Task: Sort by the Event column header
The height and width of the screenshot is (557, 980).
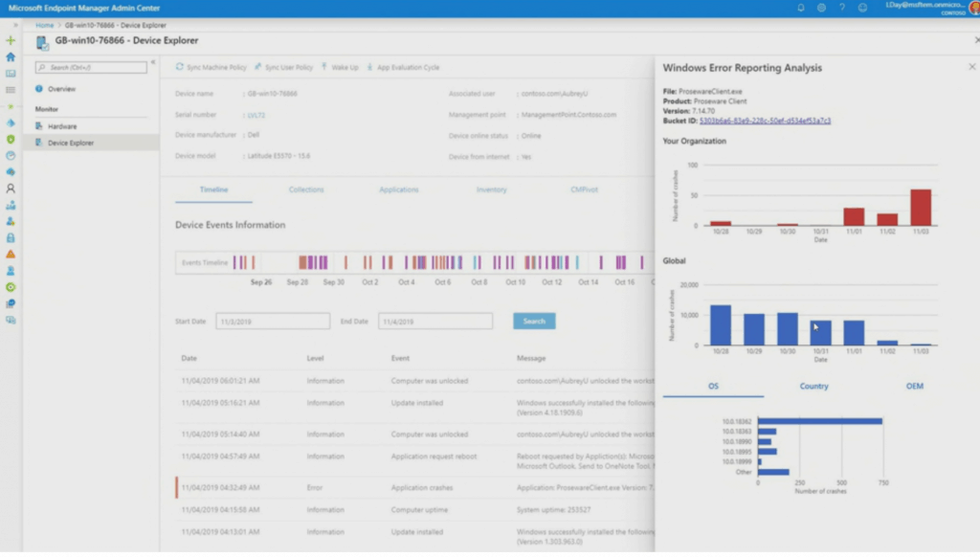Action: pos(400,358)
